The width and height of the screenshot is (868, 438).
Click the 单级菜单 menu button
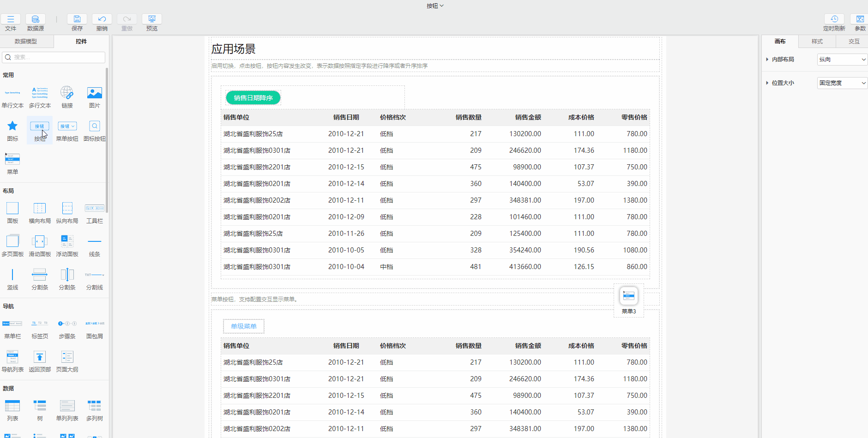(x=244, y=326)
